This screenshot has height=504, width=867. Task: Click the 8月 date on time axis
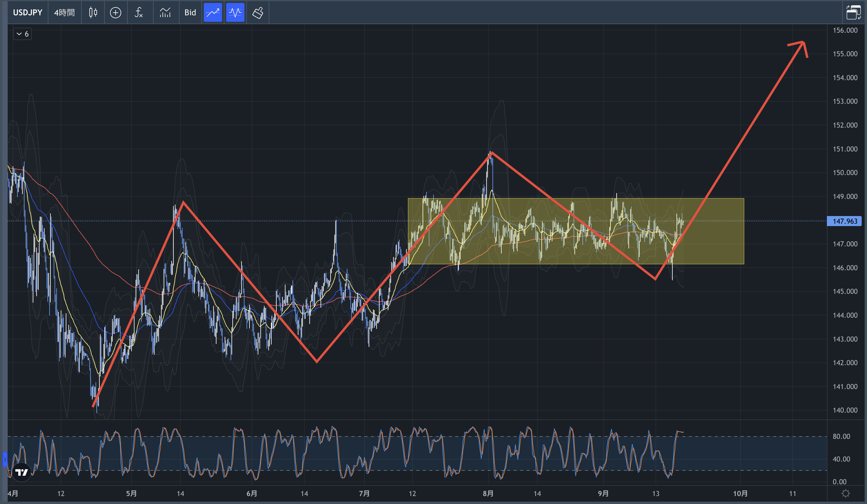(488, 494)
